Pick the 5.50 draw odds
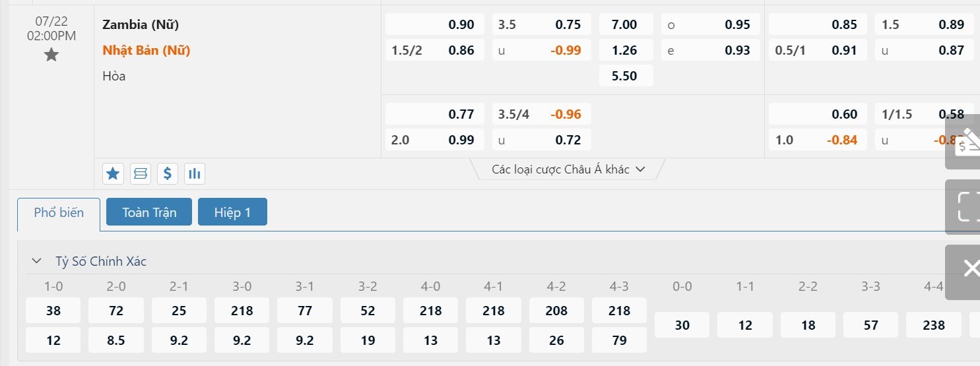The height and width of the screenshot is (366, 980). (x=626, y=76)
